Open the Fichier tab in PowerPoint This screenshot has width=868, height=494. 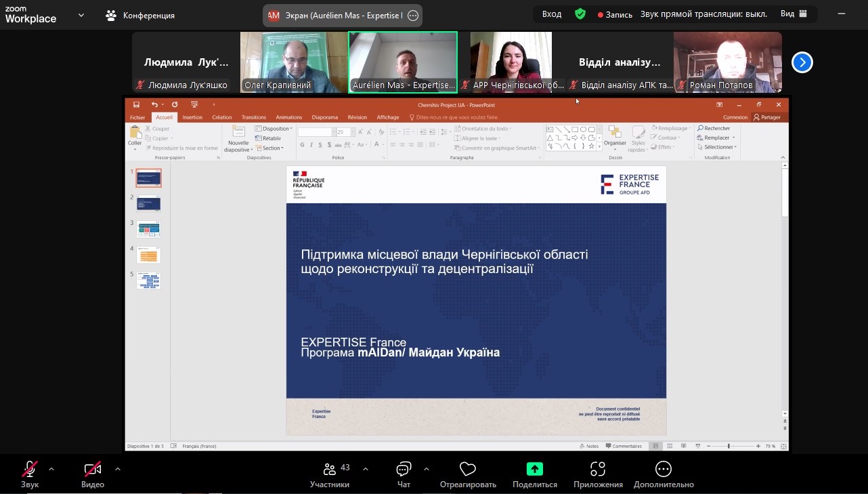pos(137,117)
